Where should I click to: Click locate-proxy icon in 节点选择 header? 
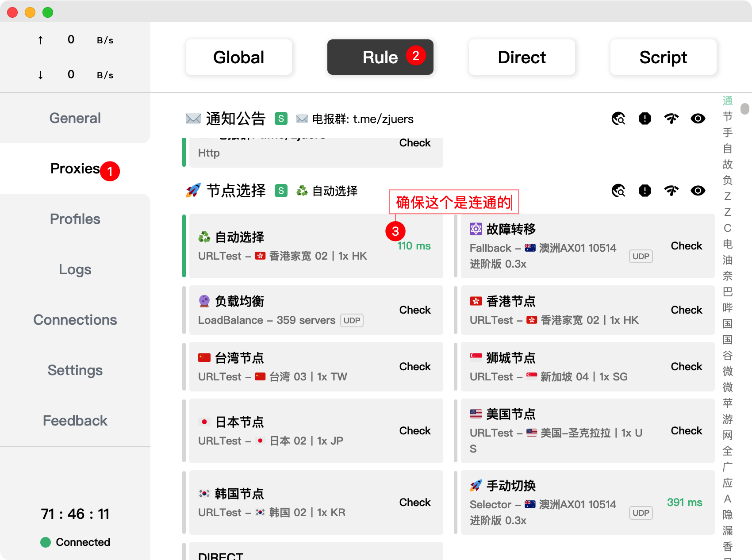(x=618, y=191)
